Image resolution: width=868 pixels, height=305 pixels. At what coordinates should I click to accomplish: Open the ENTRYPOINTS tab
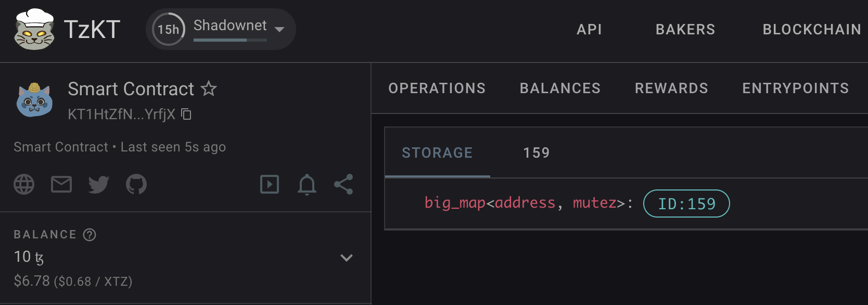coord(795,88)
